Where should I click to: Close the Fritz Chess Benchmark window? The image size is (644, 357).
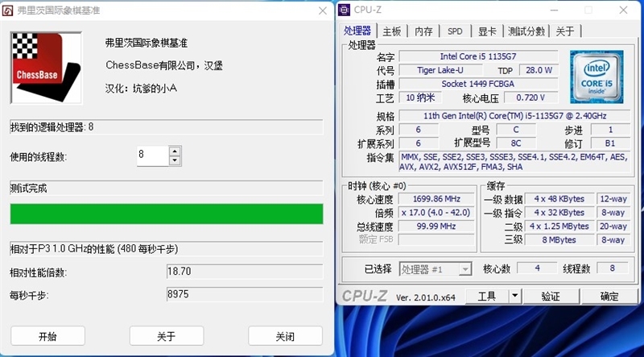323,10
